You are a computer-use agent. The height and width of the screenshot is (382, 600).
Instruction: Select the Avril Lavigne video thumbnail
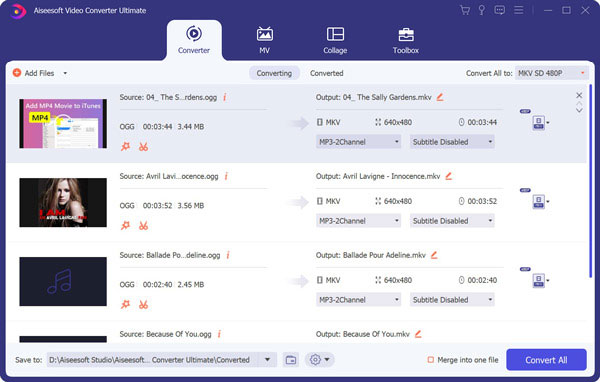point(63,202)
